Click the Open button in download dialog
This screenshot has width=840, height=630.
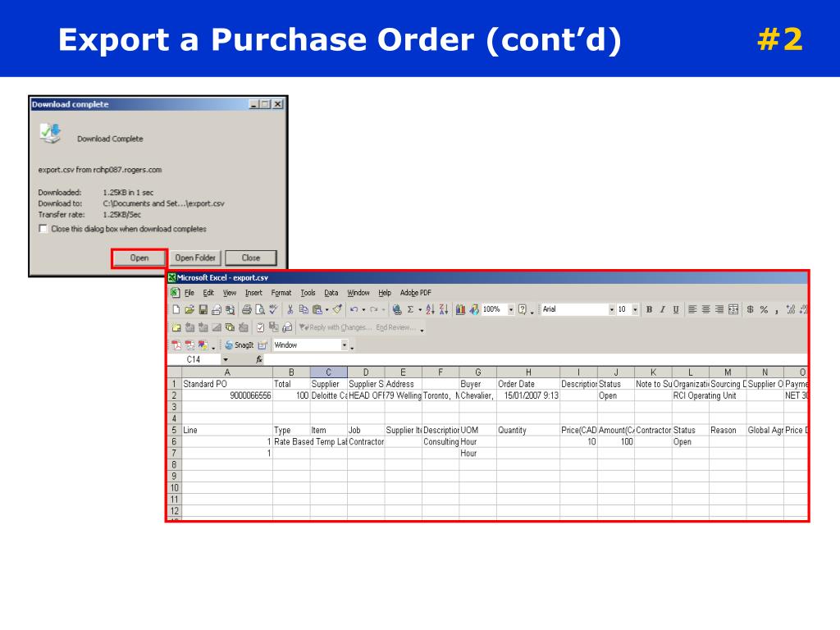139,258
